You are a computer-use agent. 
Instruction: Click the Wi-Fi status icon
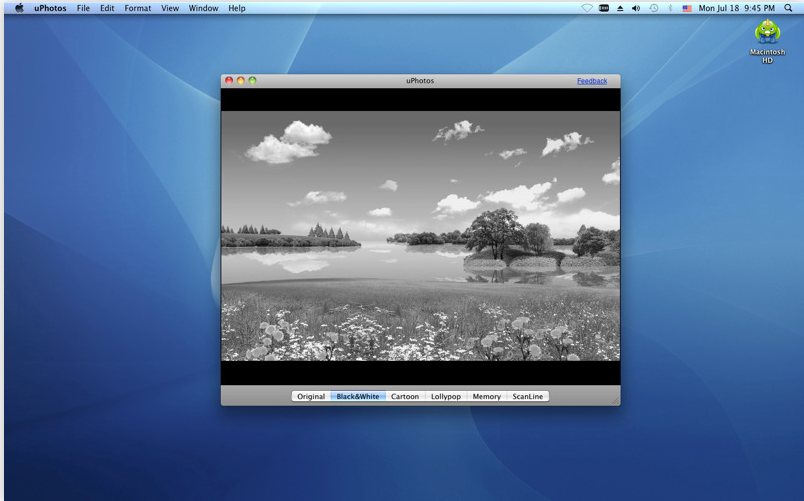click(x=587, y=8)
